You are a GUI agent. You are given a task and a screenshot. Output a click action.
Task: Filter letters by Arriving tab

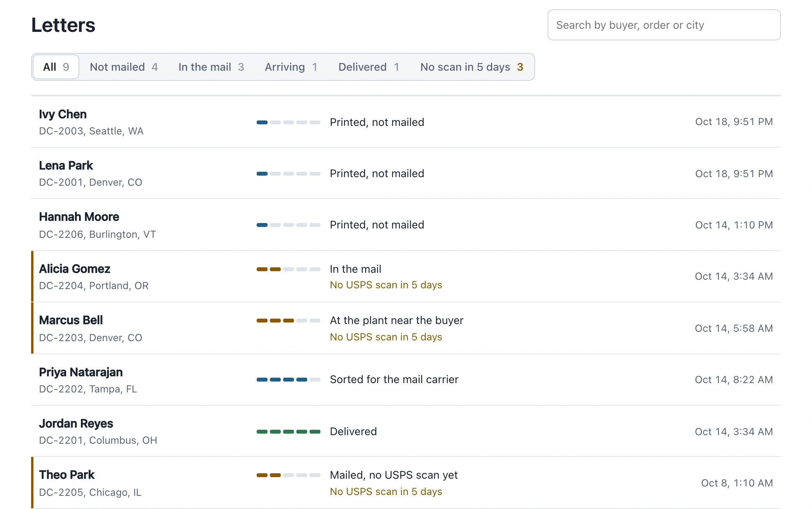coord(291,67)
